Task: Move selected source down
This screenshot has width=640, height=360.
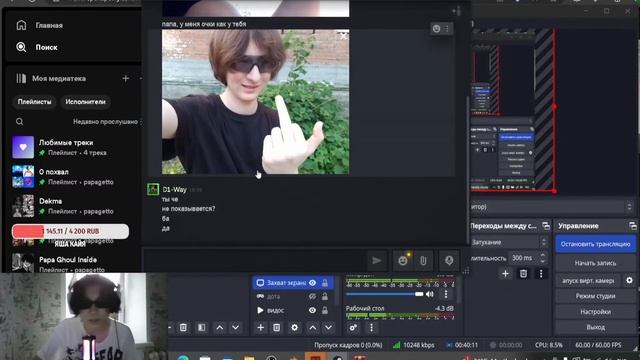Action: 329,327
